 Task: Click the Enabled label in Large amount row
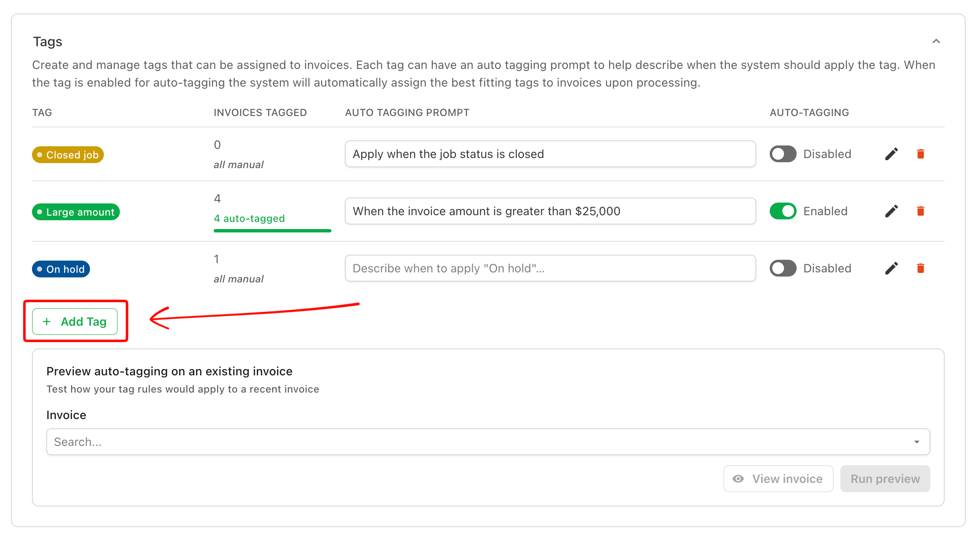(825, 211)
